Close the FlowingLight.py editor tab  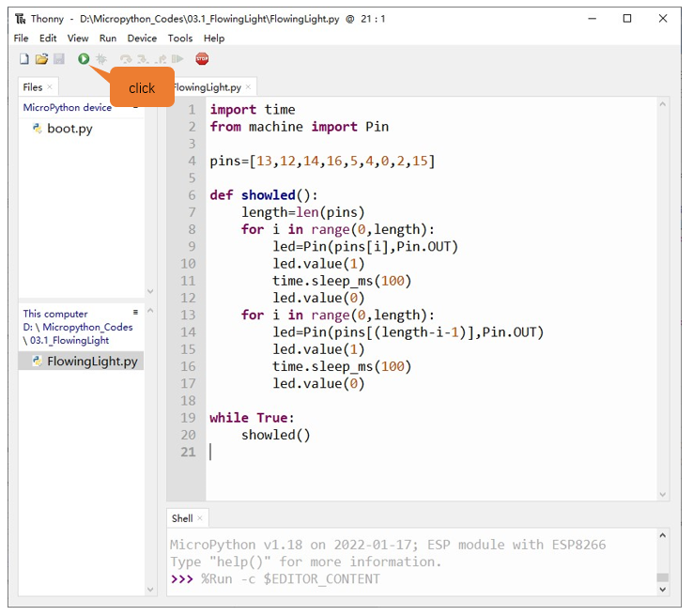[x=248, y=87]
